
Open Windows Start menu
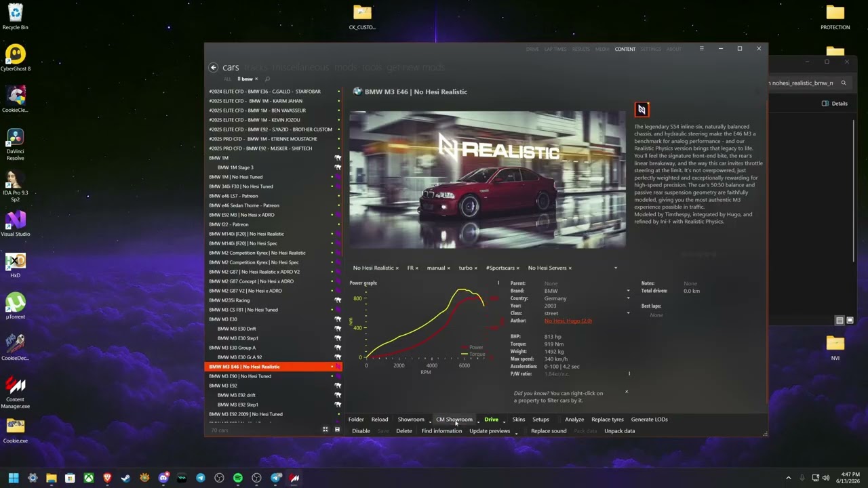pyautogui.click(x=14, y=478)
